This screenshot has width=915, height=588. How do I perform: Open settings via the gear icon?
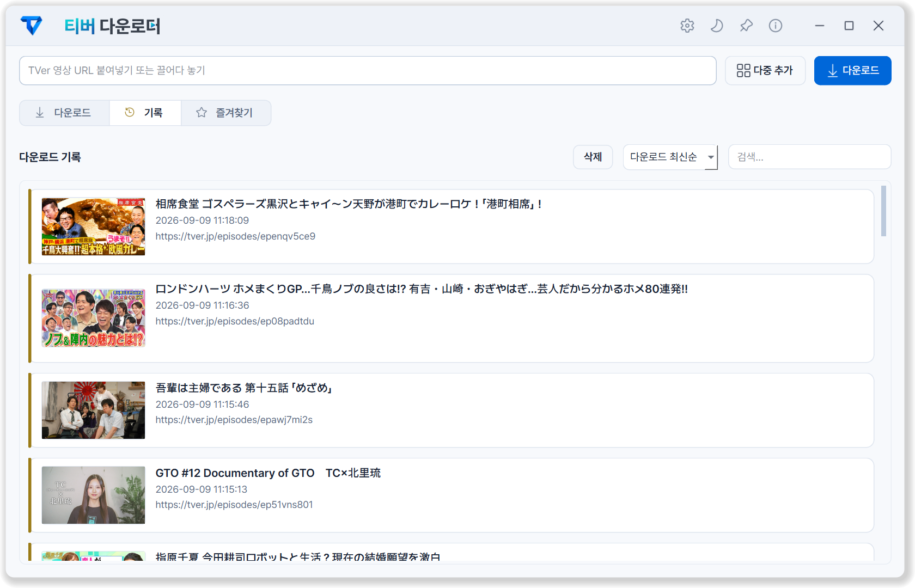tap(687, 26)
